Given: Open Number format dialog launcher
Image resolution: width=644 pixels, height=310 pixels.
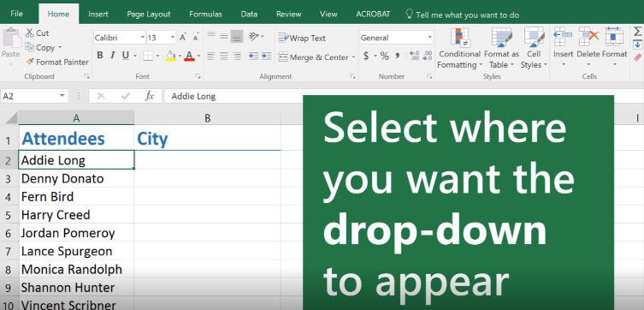Looking at the screenshot, I should click(x=429, y=76).
